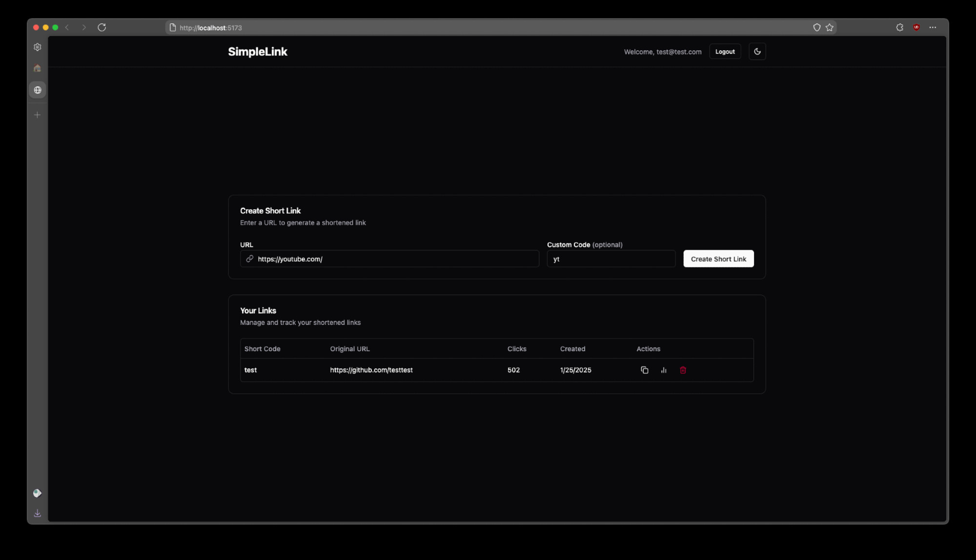Click the Create Short Link button
Screen dimensions: 976x560
718,259
